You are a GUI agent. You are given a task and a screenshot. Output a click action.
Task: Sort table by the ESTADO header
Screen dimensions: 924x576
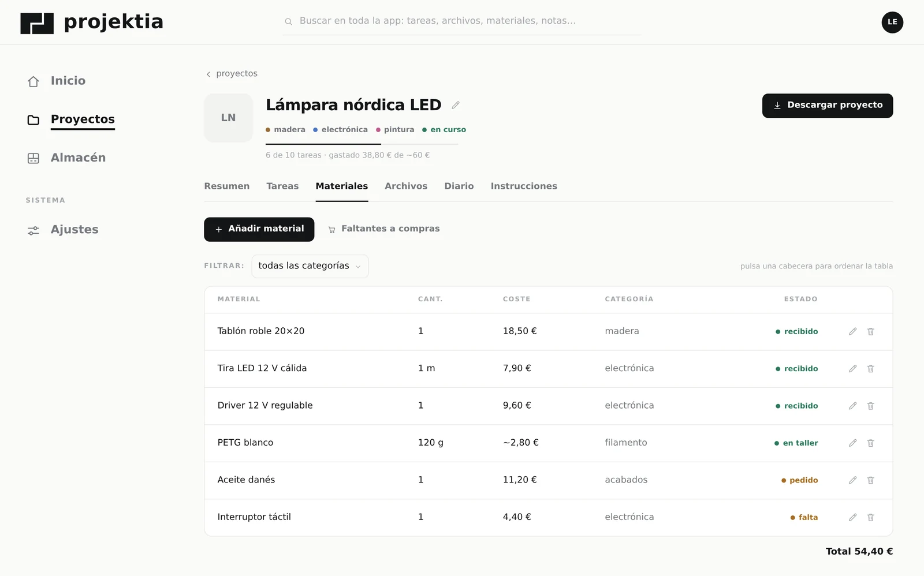tap(800, 299)
